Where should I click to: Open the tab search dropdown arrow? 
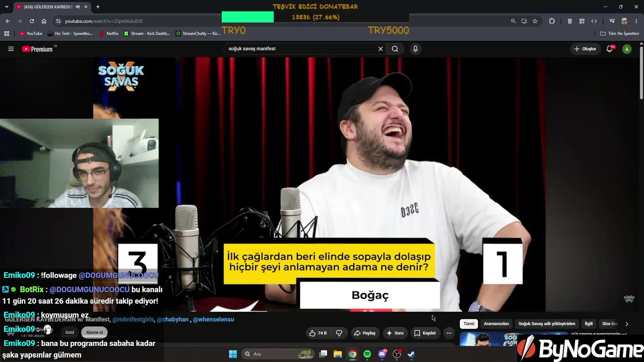pos(7,7)
